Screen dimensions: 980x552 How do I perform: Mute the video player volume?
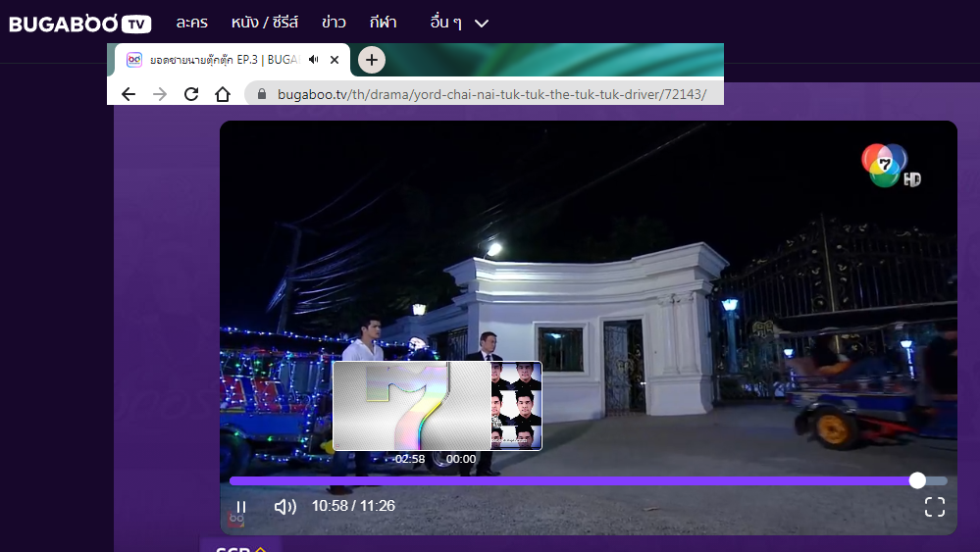[285, 507]
